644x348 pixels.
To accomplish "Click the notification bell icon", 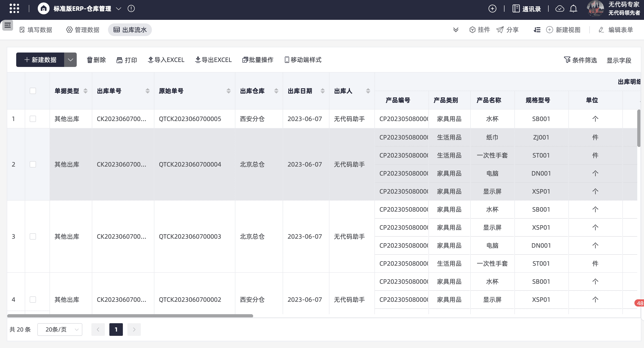I will point(573,9).
